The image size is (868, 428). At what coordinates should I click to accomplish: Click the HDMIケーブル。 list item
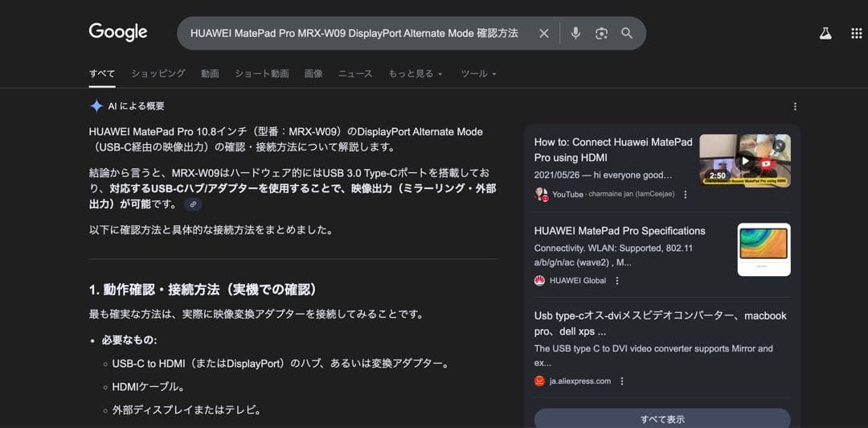coord(147,386)
